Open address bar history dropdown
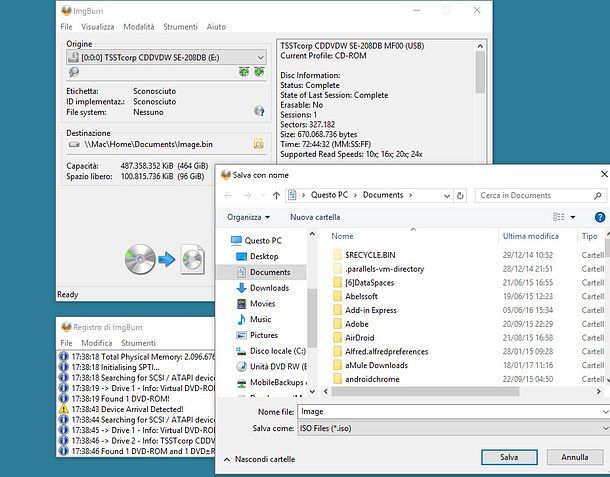 point(447,196)
